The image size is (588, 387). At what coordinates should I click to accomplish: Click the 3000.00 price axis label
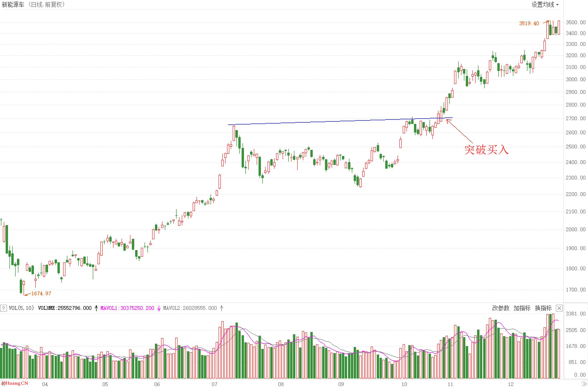[x=575, y=79]
